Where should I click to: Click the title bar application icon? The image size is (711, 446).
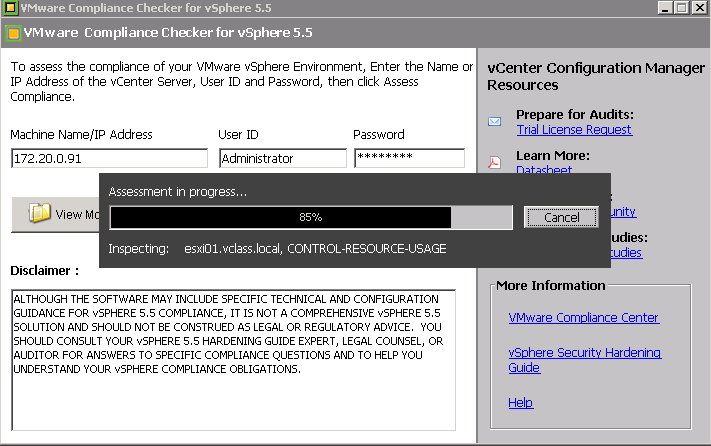click(10, 8)
